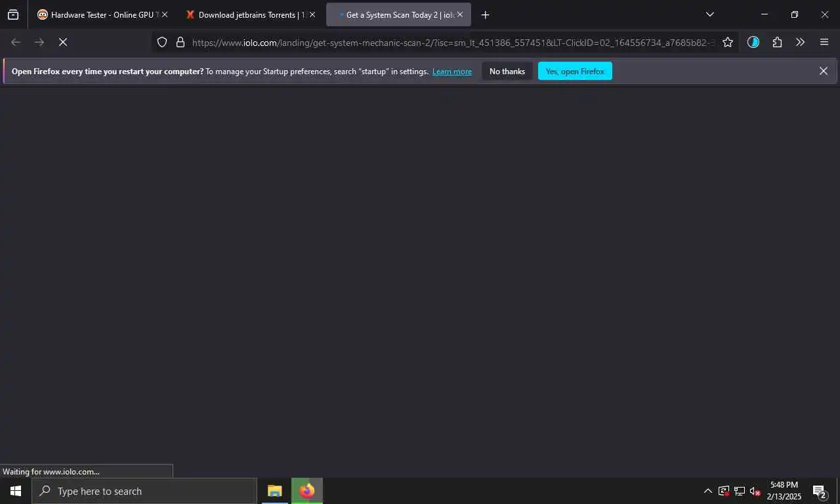840x504 pixels.
Task: Open Firefox View recent browsing icon
Action: pyautogui.click(x=13, y=14)
